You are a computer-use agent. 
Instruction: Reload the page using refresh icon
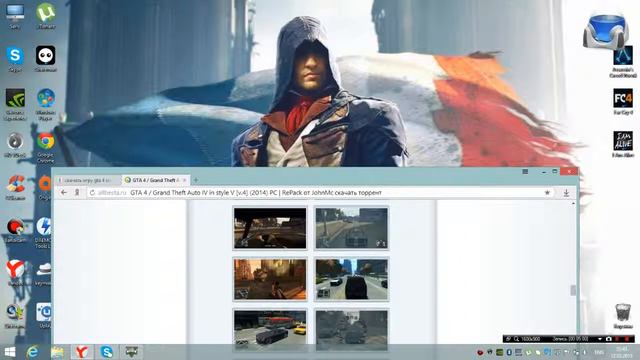(x=92, y=192)
